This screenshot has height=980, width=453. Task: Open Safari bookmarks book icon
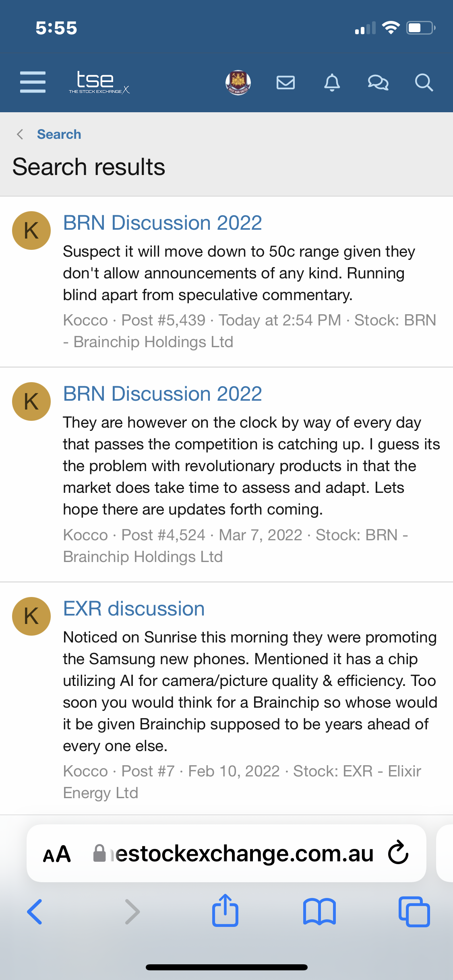[319, 912]
